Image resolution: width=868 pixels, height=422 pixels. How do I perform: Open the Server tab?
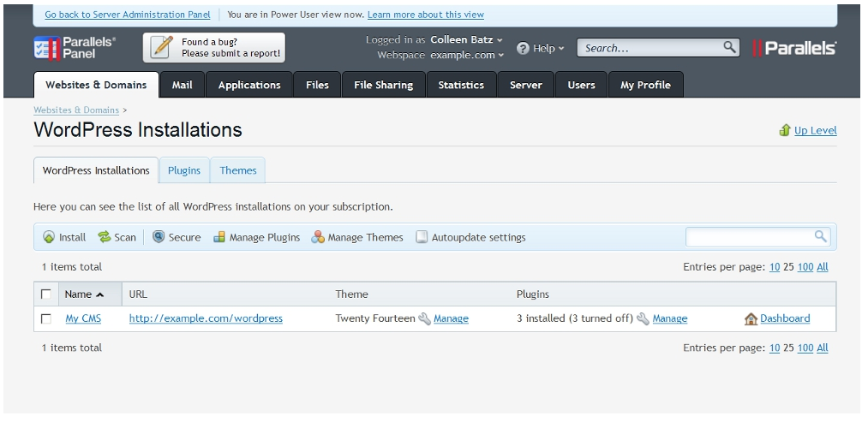point(526,85)
